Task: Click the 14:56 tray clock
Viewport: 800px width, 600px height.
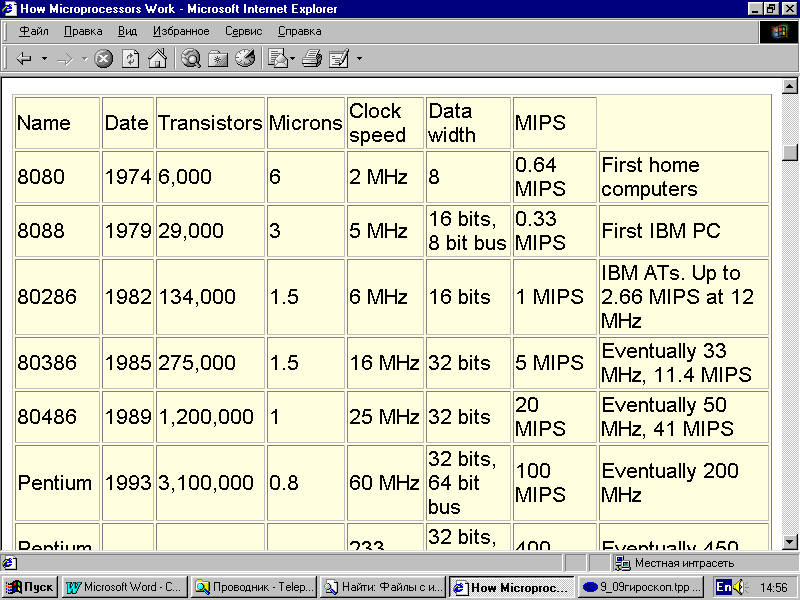Action: pyautogui.click(x=774, y=588)
